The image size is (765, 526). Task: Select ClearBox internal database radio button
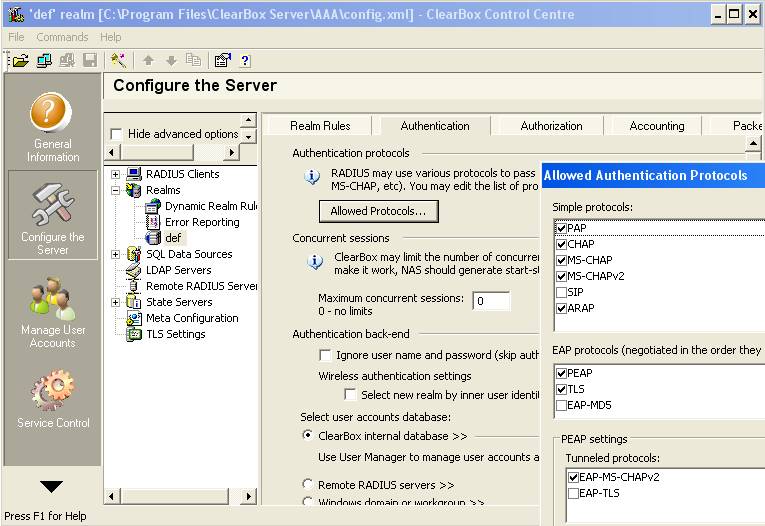[x=307, y=435]
